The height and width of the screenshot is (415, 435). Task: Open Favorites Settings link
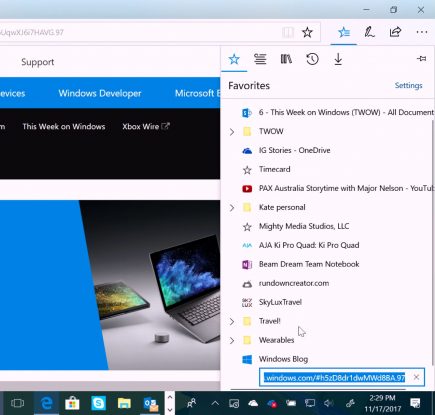(408, 86)
